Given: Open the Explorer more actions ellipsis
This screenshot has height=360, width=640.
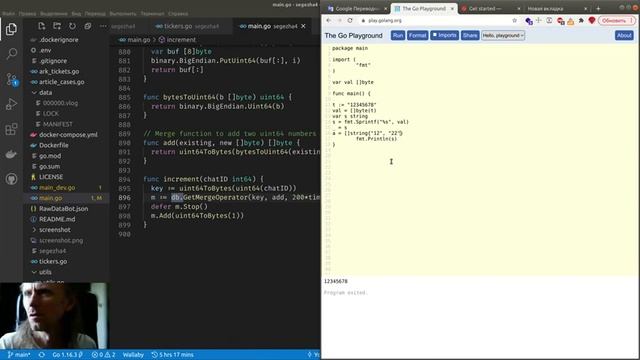Looking at the screenshot, I should tap(103, 26).
